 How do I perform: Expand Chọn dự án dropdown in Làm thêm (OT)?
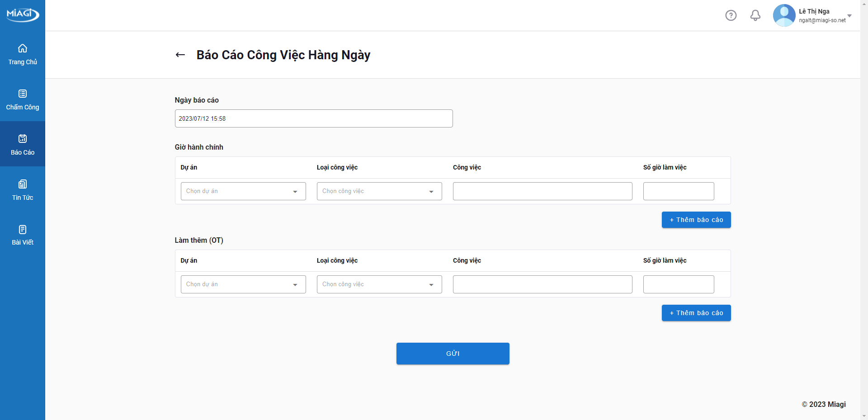pos(243,284)
